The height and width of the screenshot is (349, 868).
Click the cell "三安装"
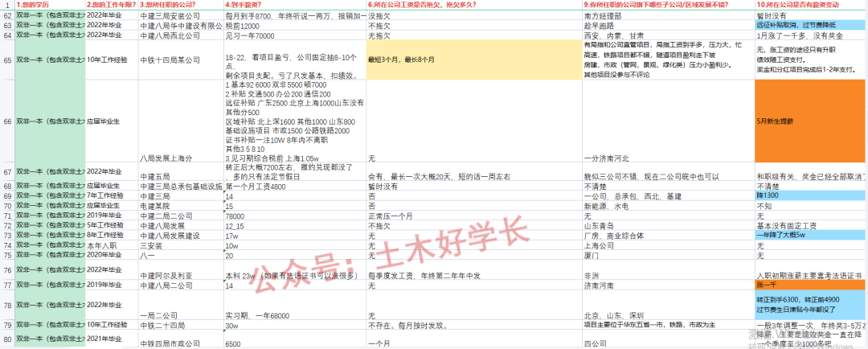click(181, 245)
